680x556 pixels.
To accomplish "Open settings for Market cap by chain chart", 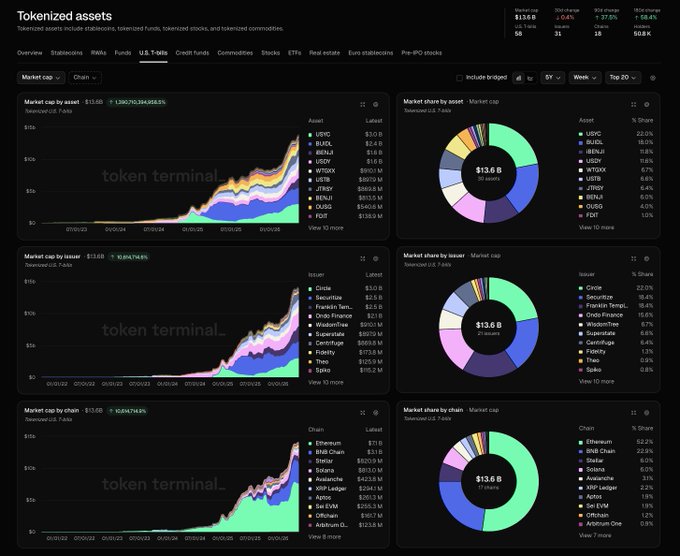I will [x=376, y=413].
